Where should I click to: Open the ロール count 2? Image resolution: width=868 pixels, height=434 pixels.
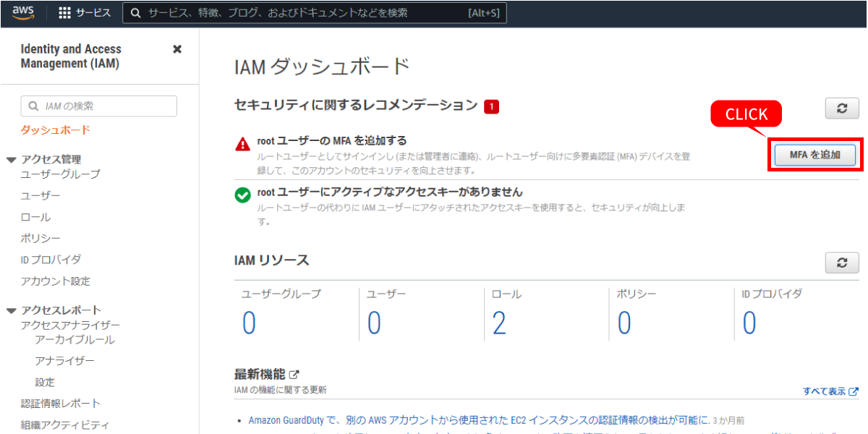[499, 323]
